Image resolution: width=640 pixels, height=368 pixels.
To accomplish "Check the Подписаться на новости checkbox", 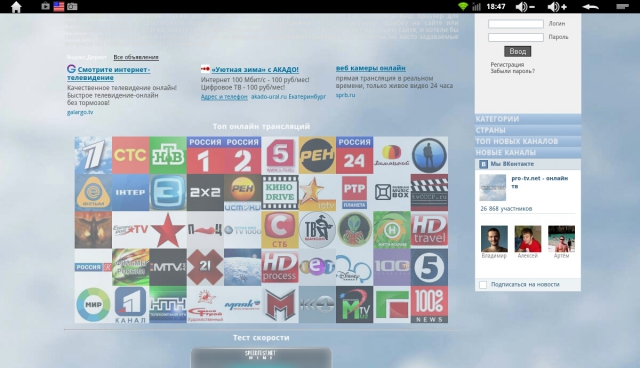I will (483, 285).
